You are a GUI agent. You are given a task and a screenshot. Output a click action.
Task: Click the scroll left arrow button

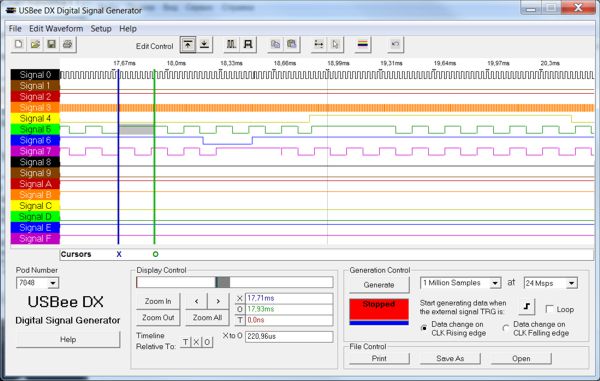pos(196,301)
